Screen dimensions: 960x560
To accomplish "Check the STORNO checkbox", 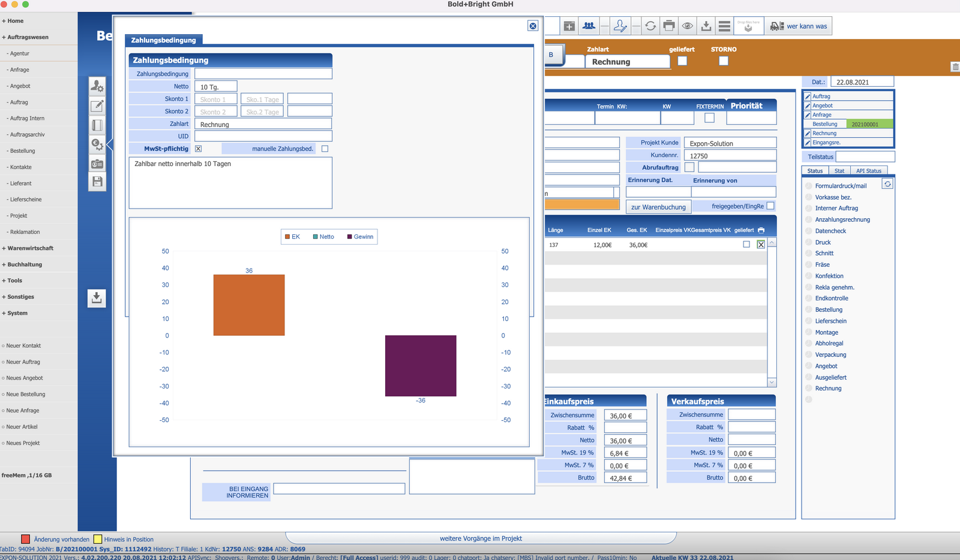I will [x=724, y=61].
